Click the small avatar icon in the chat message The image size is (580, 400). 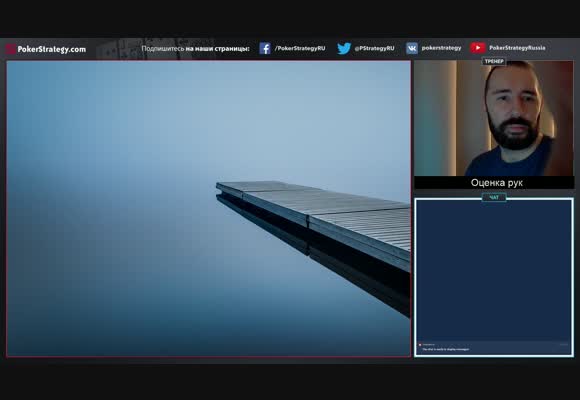pyautogui.click(x=420, y=344)
